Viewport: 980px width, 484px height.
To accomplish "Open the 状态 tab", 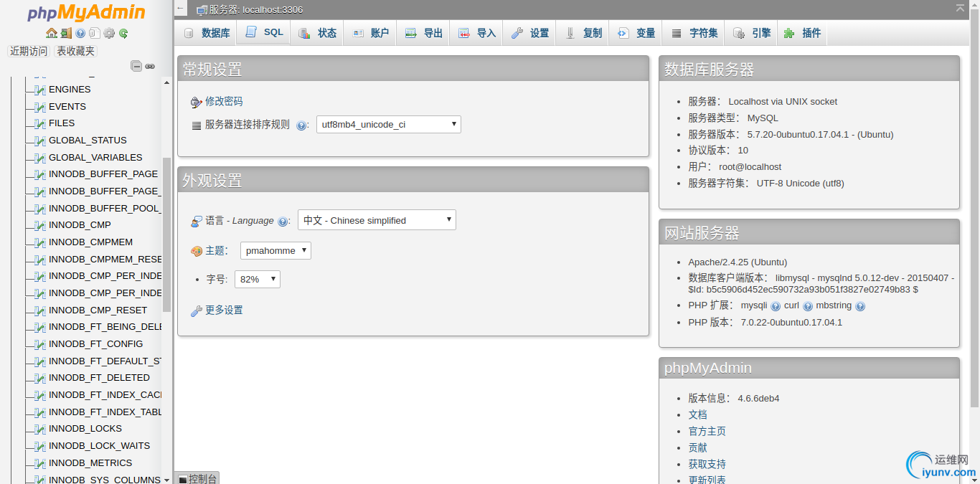I will pos(317,33).
